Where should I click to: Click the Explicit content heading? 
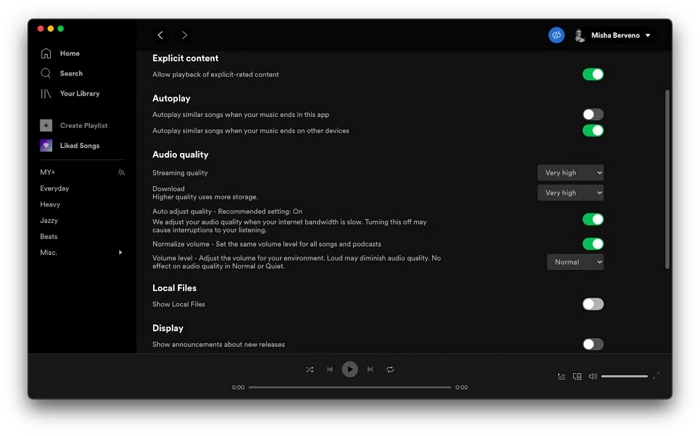(x=185, y=58)
